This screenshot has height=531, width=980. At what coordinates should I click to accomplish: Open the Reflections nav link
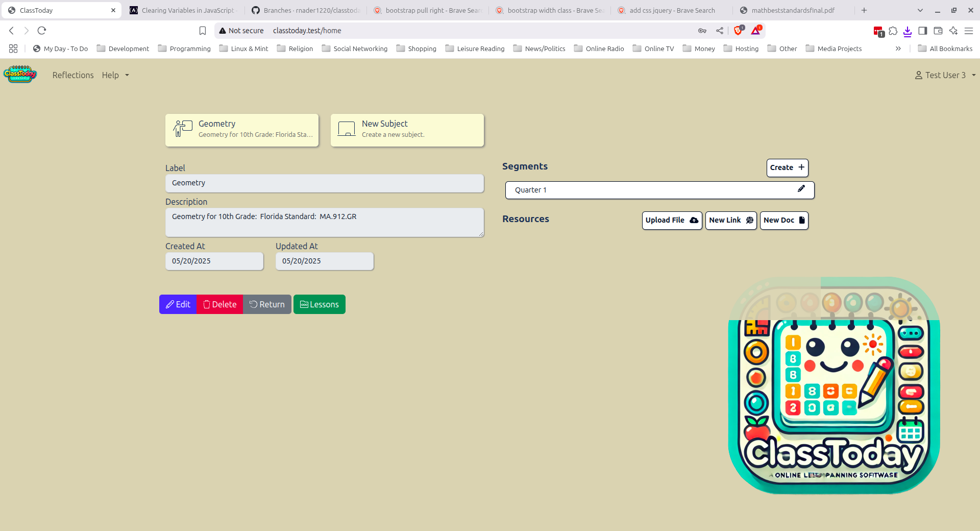pos(73,75)
